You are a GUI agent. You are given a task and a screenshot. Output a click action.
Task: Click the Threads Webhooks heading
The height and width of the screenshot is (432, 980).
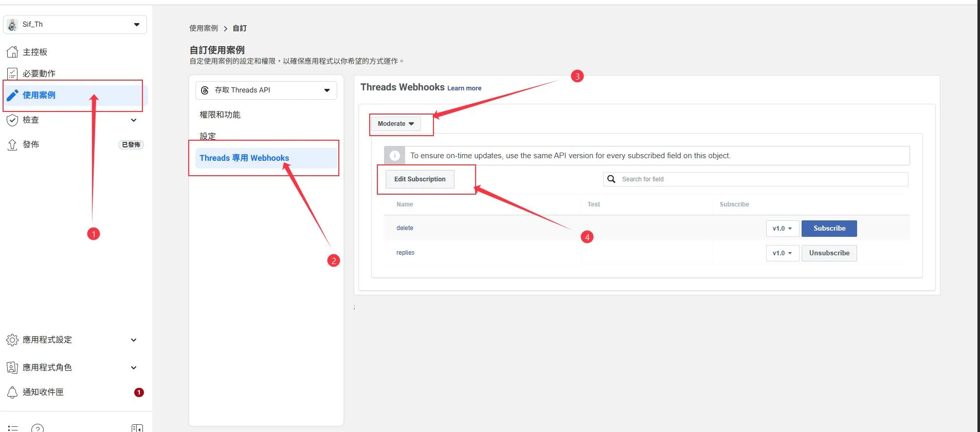[x=402, y=87]
